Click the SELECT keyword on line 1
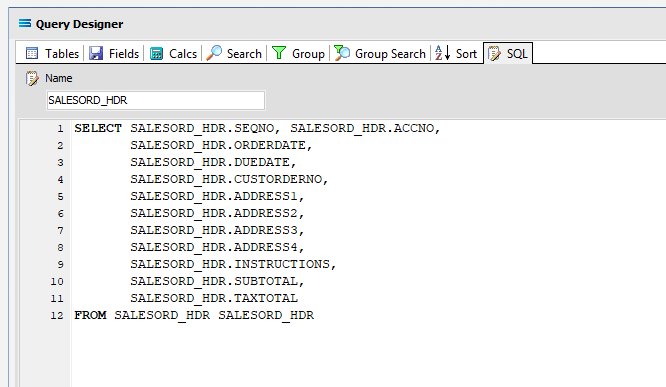 pyautogui.click(x=98, y=128)
